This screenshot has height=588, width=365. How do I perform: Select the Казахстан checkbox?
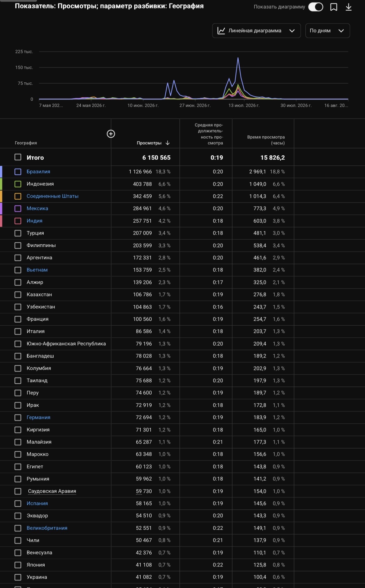(x=18, y=294)
